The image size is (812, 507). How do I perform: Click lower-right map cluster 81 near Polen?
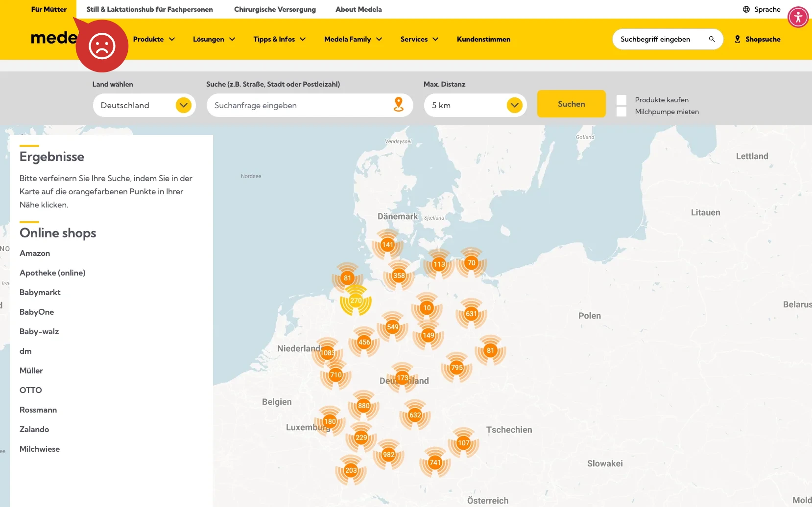[x=490, y=350]
